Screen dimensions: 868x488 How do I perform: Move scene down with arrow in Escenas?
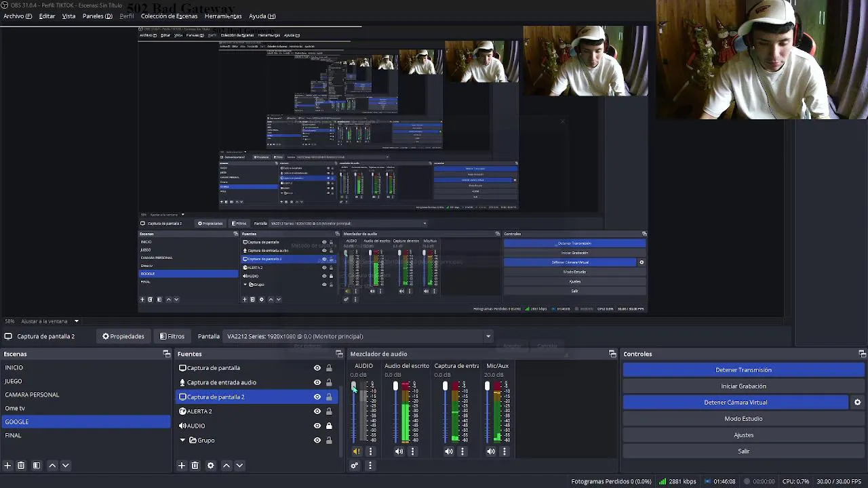pos(65,466)
